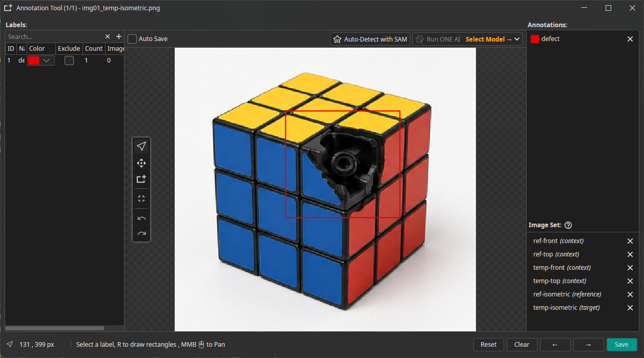Click the status bar cursor icon
This screenshot has width=644, height=358.
pyautogui.click(x=10, y=344)
